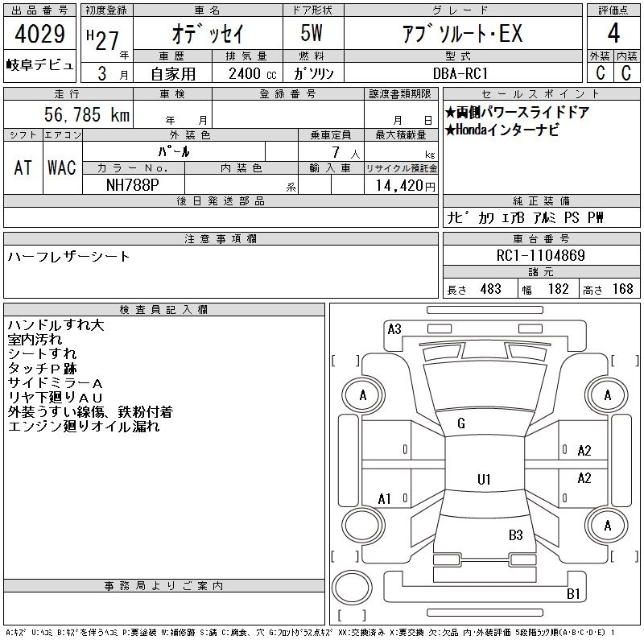The width and height of the screenshot is (644, 644).
Task: Select the mileage 56,785 km
Action: [x=87, y=114]
